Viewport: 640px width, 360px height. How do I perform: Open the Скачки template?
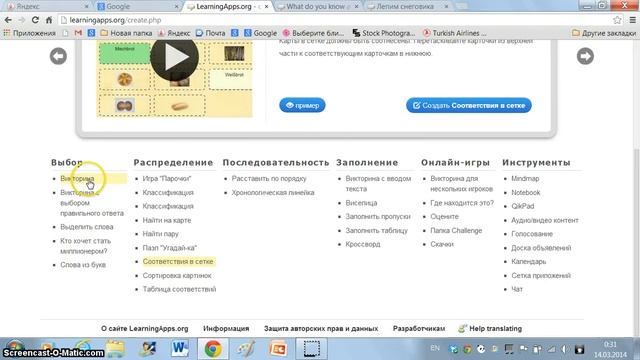(x=442, y=244)
